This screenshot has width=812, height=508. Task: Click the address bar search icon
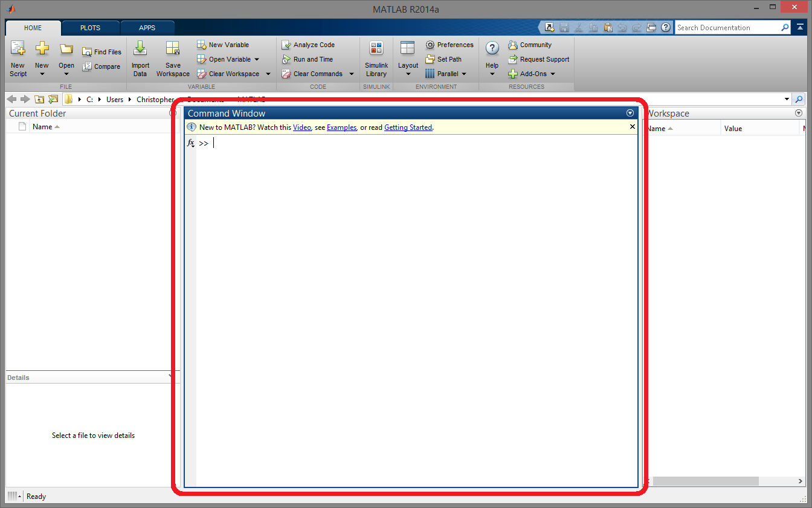(799, 99)
